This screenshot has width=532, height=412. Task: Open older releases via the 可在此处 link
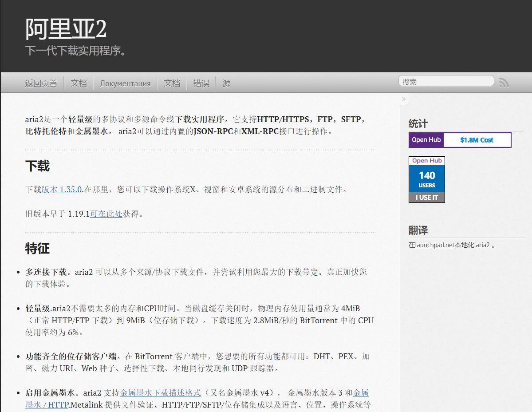(105, 214)
